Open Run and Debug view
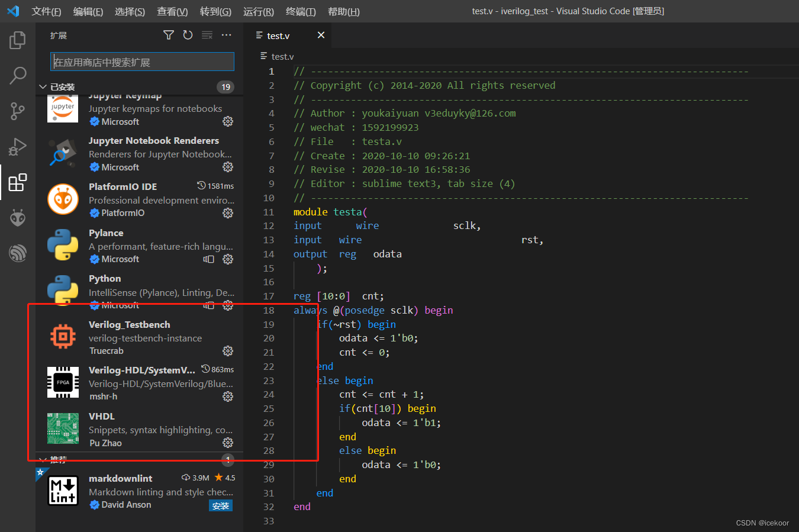The image size is (799, 532). pos(18,146)
